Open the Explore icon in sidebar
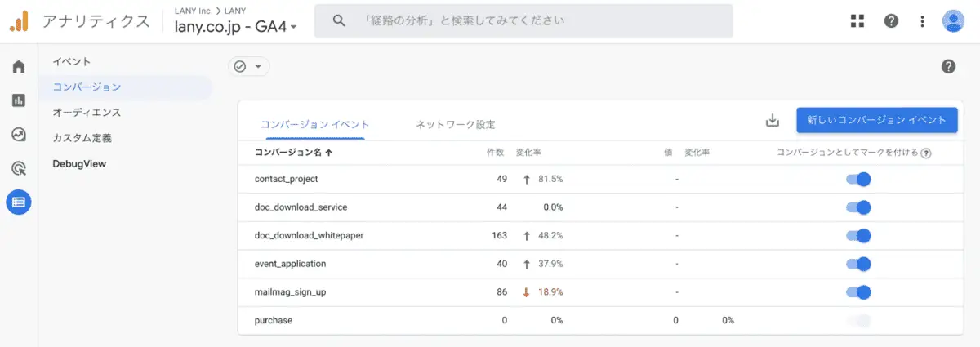The image size is (980, 347). [x=18, y=135]
